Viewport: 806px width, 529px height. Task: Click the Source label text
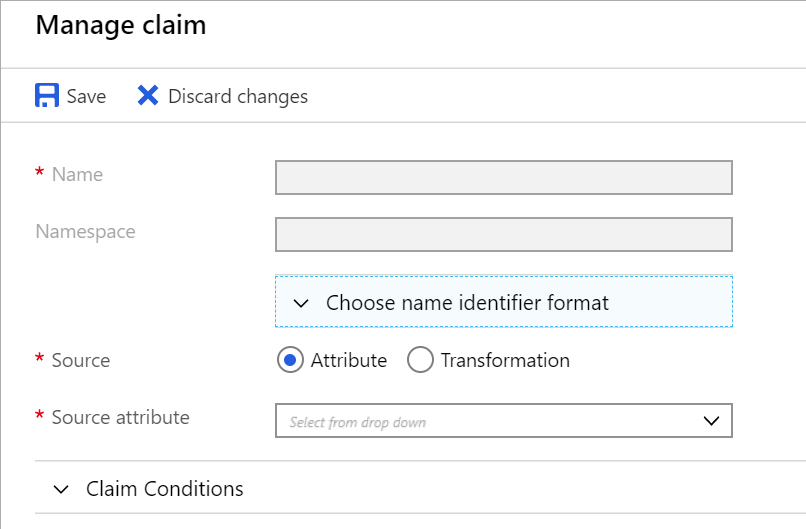click(81, 360)
